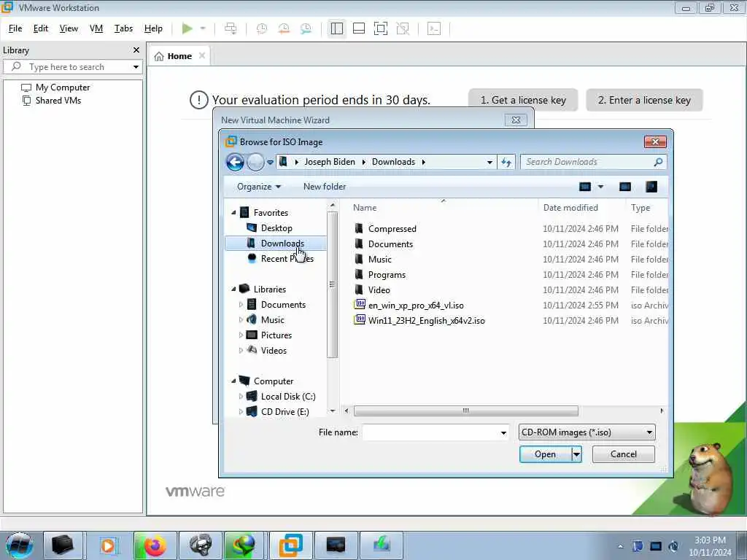Click the Windows Start orb
747x560 pixels.
tap(19, 545)
